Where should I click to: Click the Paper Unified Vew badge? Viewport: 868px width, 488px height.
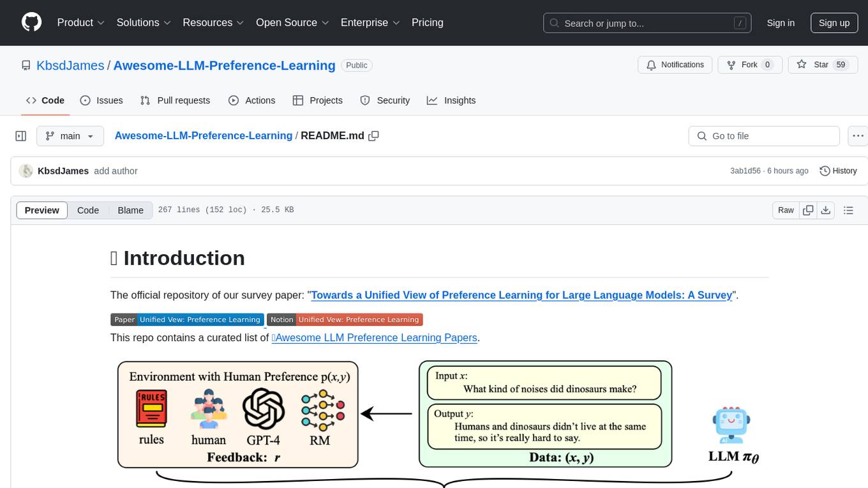pyautogui.click(x=187, y=319)
